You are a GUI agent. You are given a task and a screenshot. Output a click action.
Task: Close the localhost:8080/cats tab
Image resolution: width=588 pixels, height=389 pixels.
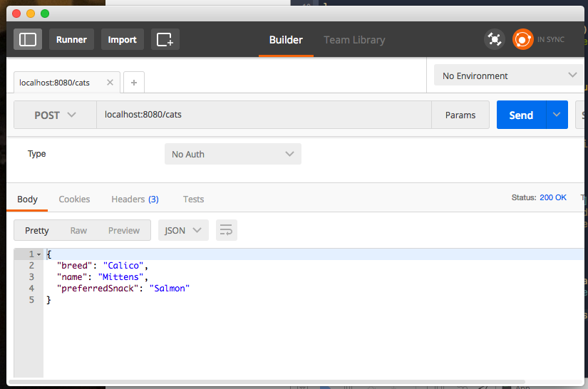110,83
